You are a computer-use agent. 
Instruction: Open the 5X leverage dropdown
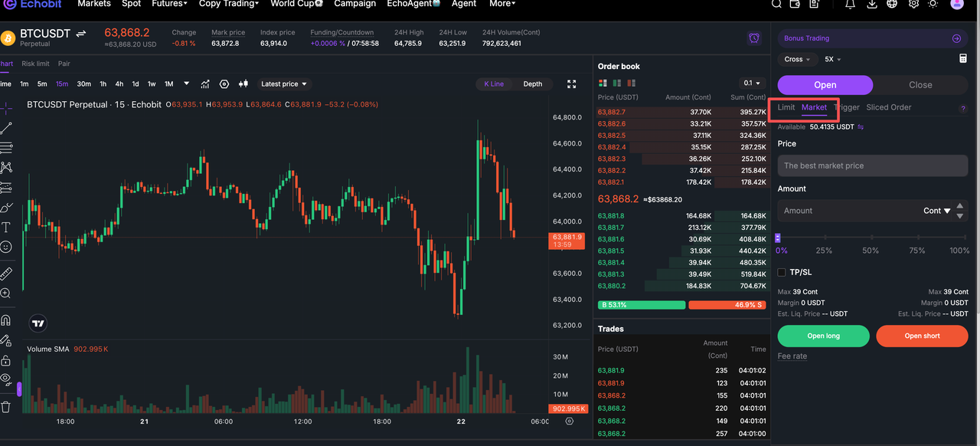click(x=833, y=59)
